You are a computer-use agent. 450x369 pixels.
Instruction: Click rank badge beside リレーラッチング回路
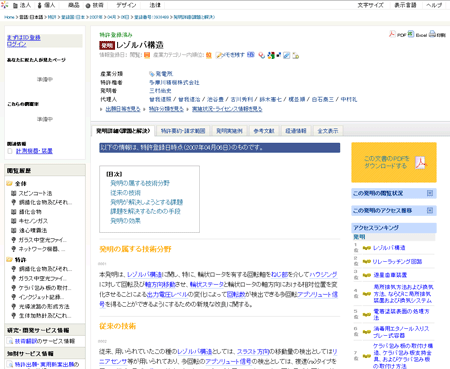(x=367, y=262)
